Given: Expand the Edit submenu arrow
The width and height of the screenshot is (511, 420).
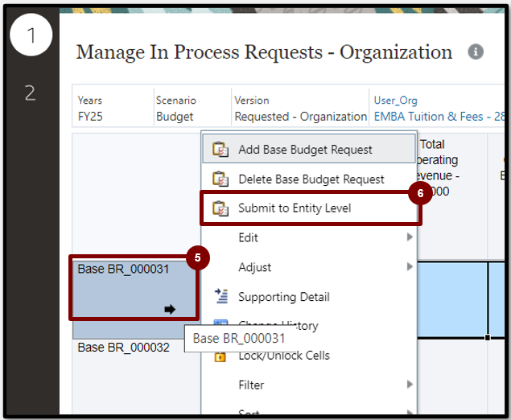Looking at the screenshot, I should point(410,237).
